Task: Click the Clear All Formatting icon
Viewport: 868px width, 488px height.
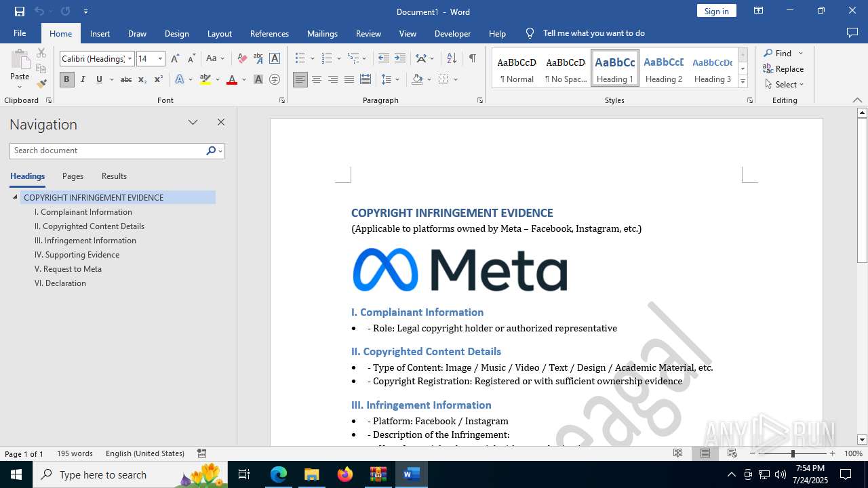Action: (x=242, y=58)
